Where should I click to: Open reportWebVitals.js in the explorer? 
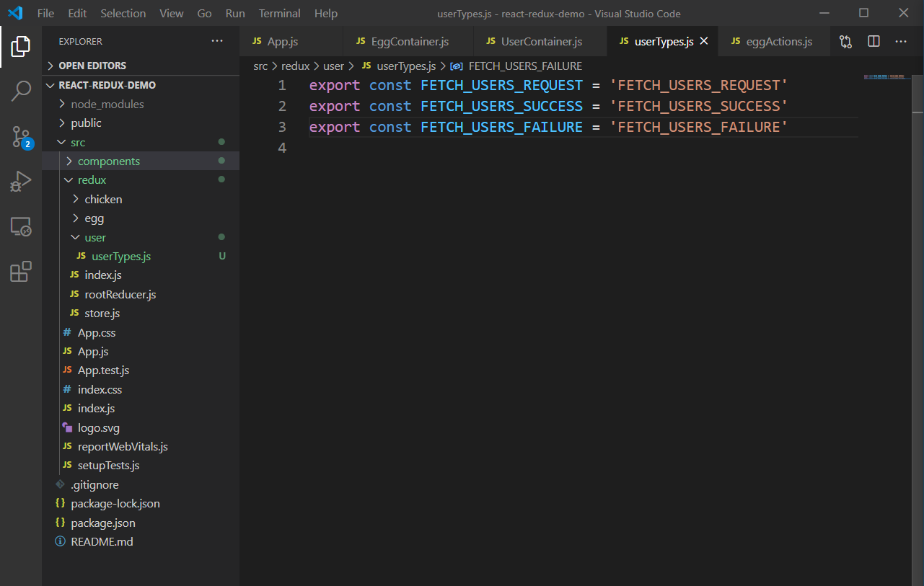pos(141,446)
